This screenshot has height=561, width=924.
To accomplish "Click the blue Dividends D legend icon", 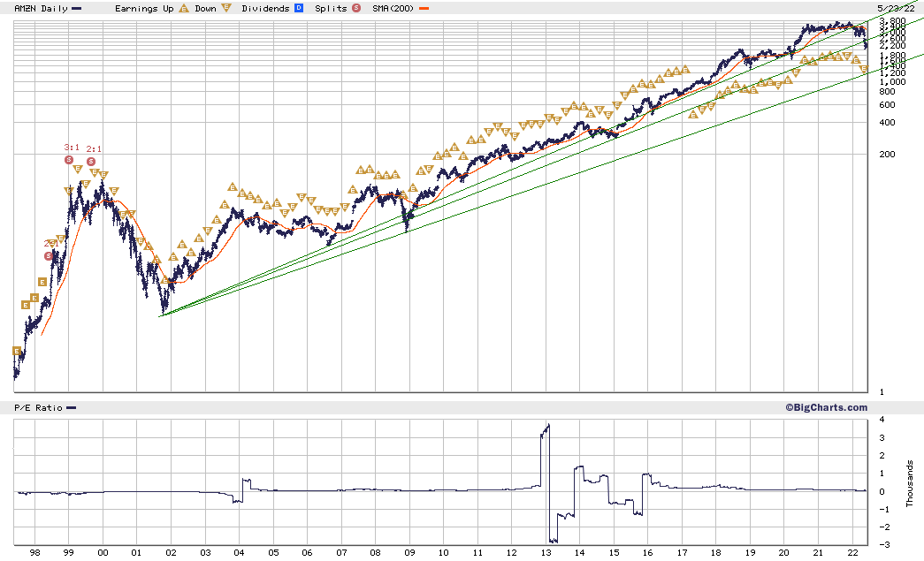I will (299, 8).
